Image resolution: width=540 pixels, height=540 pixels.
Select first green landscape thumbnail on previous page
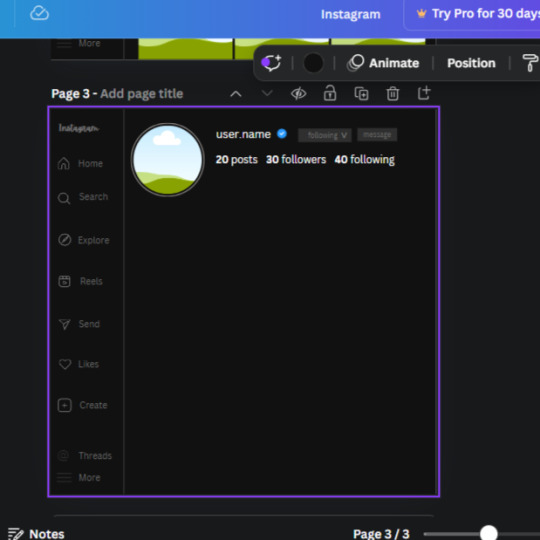pyautogui.click(x=185, y=49)
